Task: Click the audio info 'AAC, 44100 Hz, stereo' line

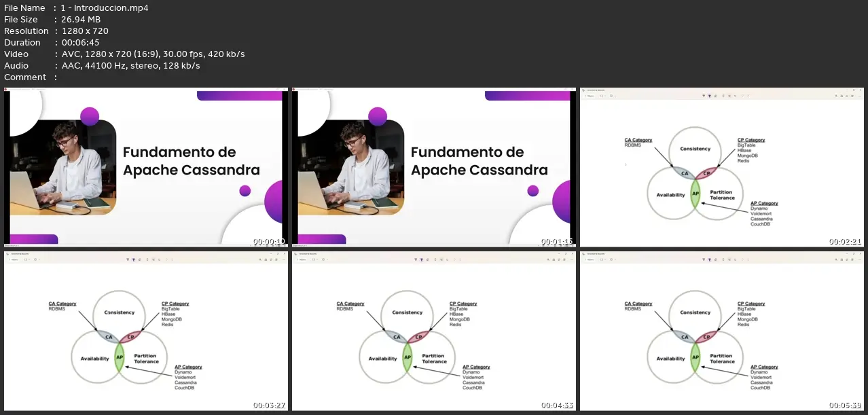Action: click(131, 66)
